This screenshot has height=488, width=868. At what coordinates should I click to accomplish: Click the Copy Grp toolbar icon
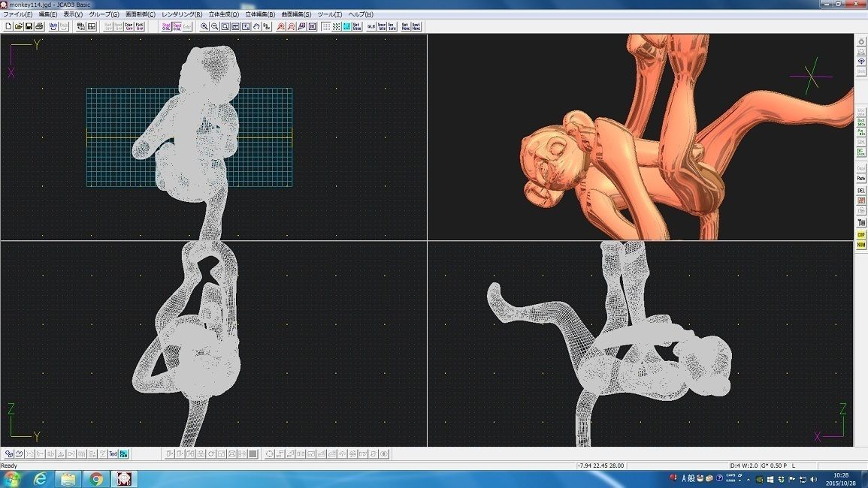point(129,26)
